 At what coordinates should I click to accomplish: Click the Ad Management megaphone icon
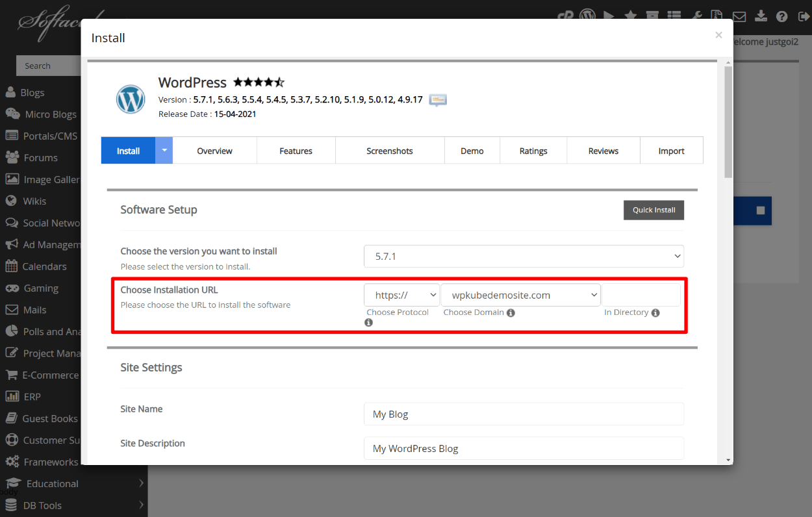(x=12, y=244)
